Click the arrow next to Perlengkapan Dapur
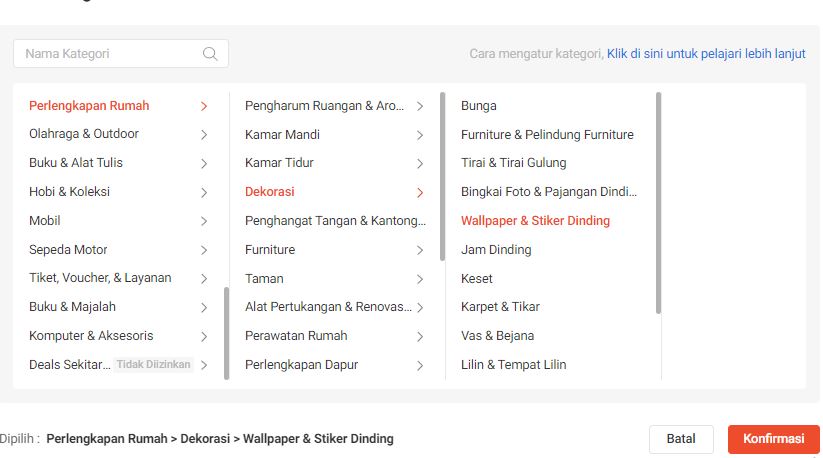Viewport: 823px width, 458px height. point(420,365)
